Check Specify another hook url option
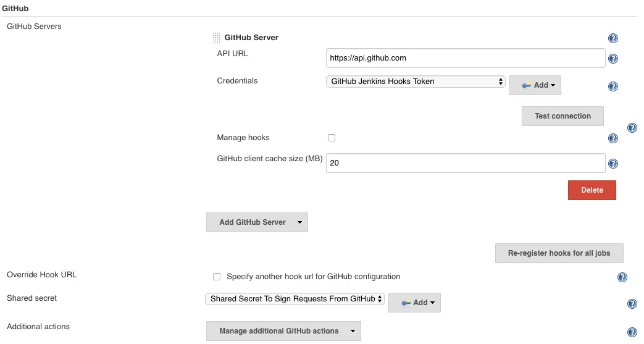 pos(217,277)
